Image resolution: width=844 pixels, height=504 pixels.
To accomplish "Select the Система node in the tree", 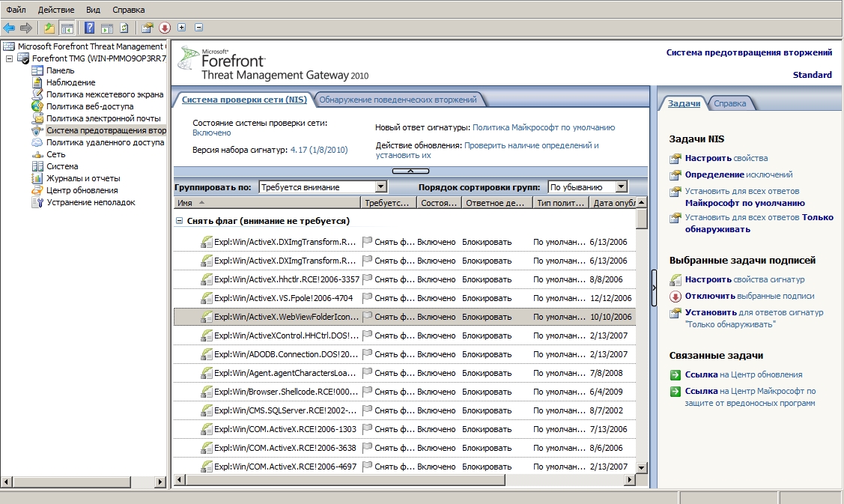I will (62, 166).
